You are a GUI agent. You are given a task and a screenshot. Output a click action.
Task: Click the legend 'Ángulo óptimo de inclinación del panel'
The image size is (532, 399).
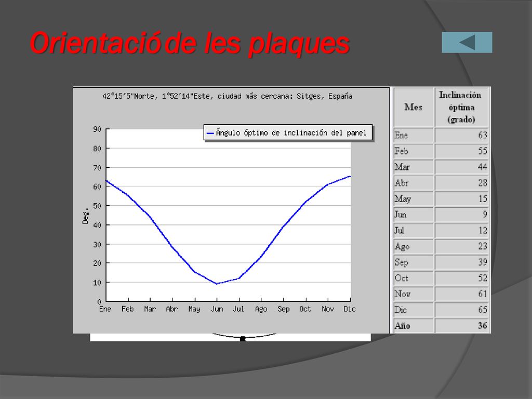point(288,132)
